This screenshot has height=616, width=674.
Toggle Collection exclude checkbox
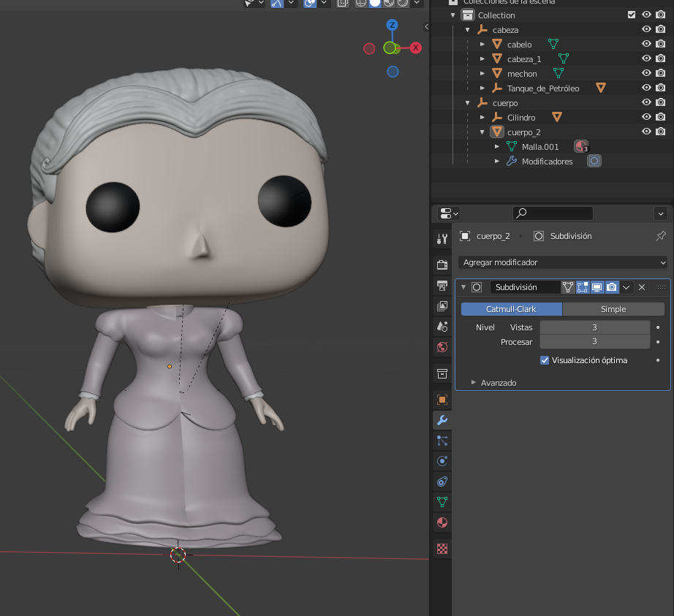point(631,15)
